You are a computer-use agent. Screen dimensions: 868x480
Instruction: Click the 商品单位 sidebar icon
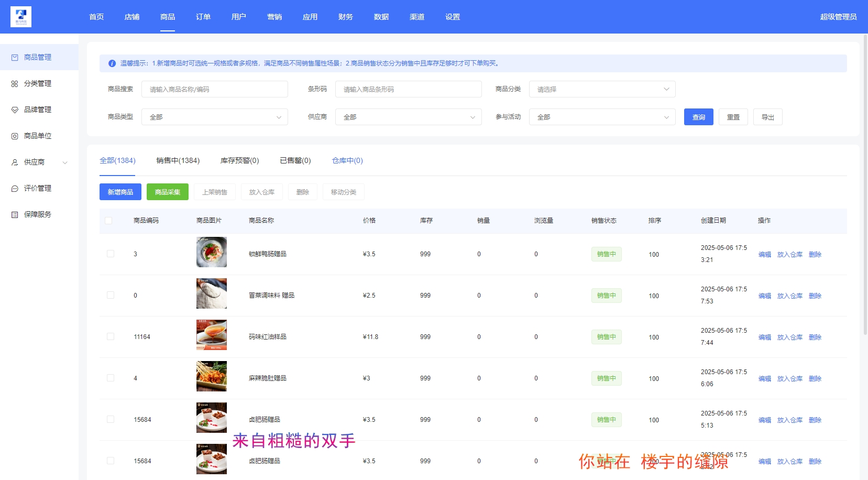15,136
